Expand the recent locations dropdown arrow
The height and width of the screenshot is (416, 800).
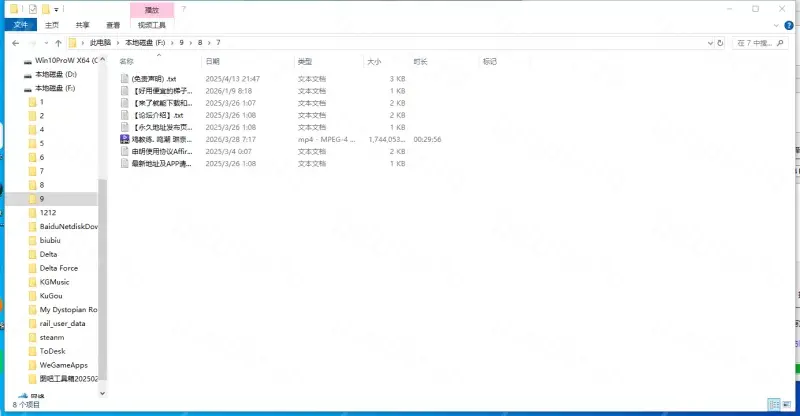[46, 43]
